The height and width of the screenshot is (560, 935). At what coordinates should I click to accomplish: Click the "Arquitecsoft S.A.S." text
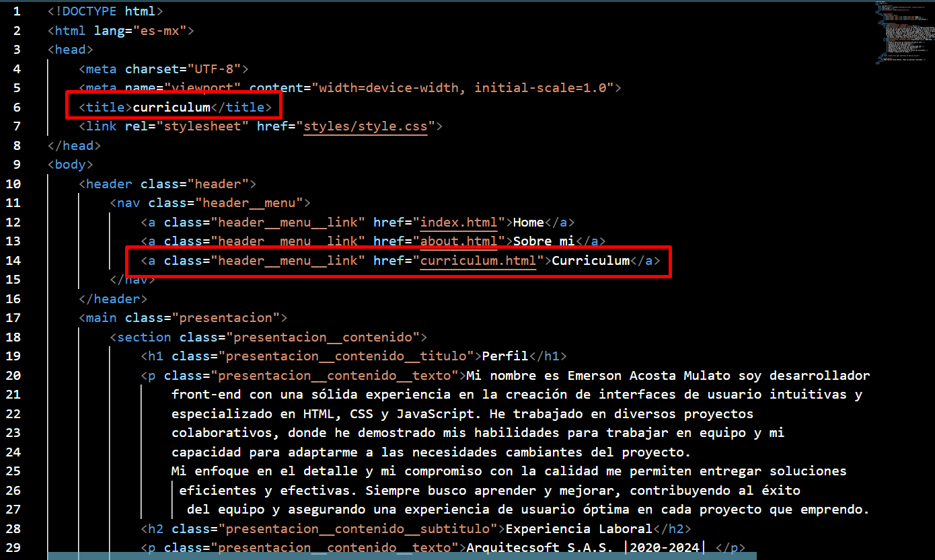click(540, 547)
